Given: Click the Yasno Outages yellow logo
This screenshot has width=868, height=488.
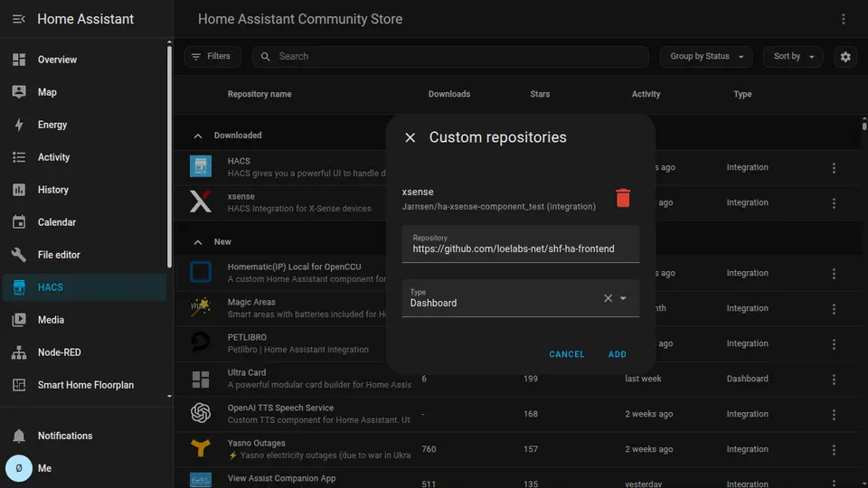Looking at the screenshot, I should (201, 448).
